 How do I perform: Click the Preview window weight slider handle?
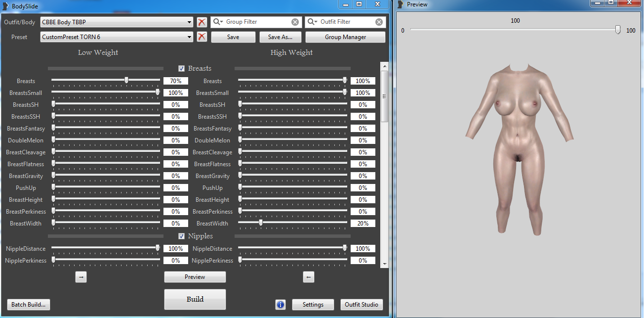pyautogui.click(x=618, y=30)
